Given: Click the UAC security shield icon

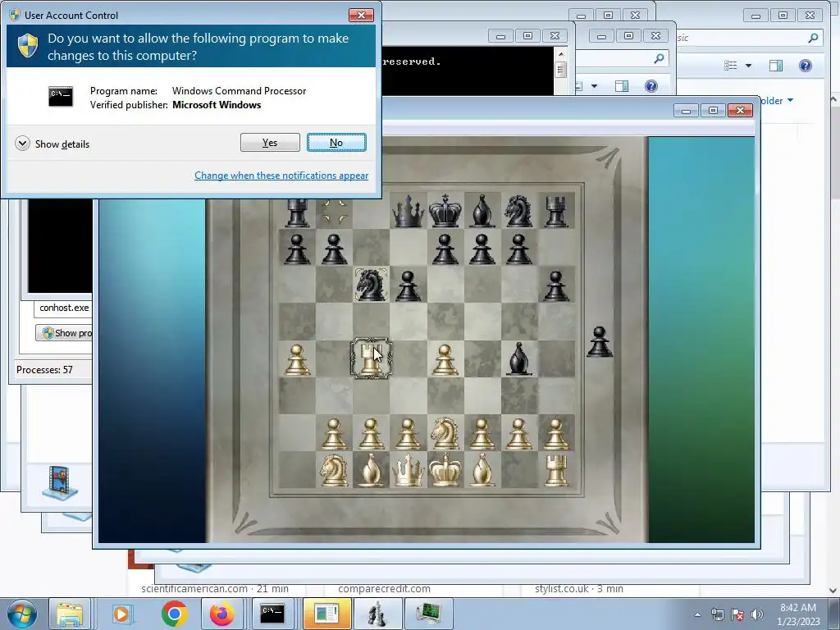Looking at the screenshot, I should pos(27,46).
